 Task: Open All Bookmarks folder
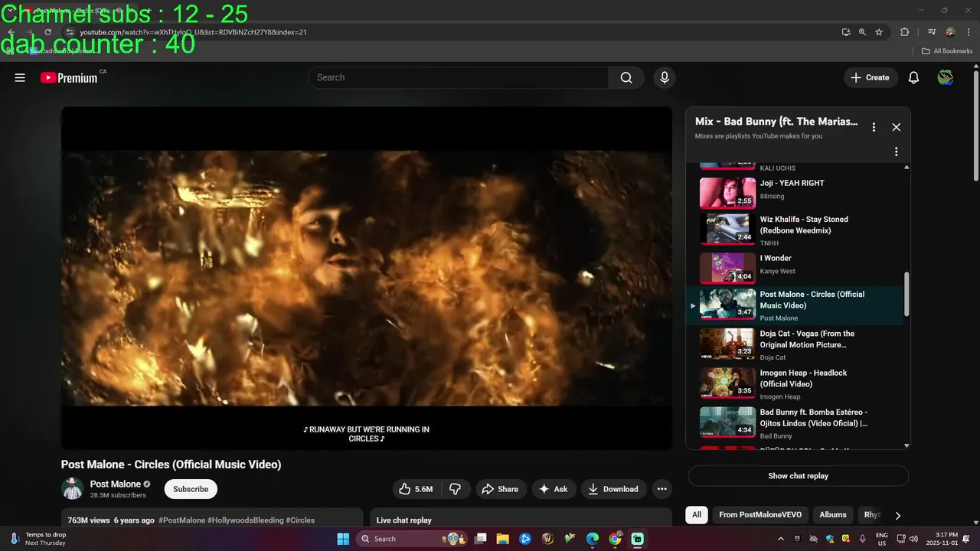[947, 51]
